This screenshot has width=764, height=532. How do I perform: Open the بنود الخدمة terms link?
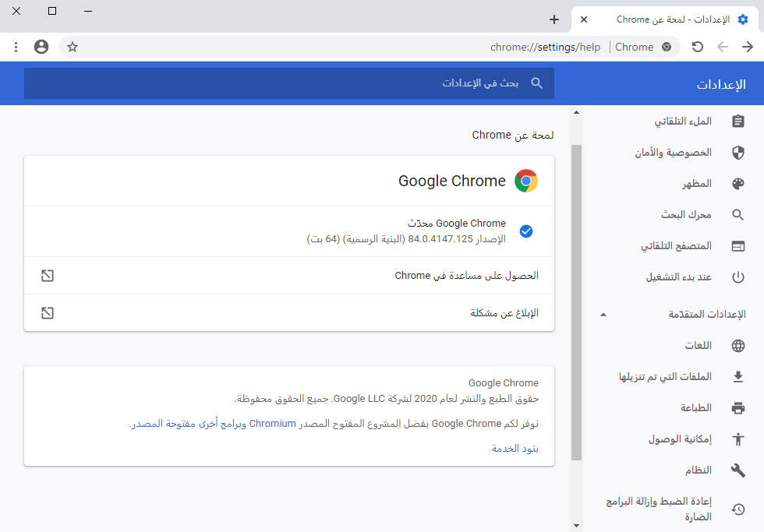(x=515, y=449)
